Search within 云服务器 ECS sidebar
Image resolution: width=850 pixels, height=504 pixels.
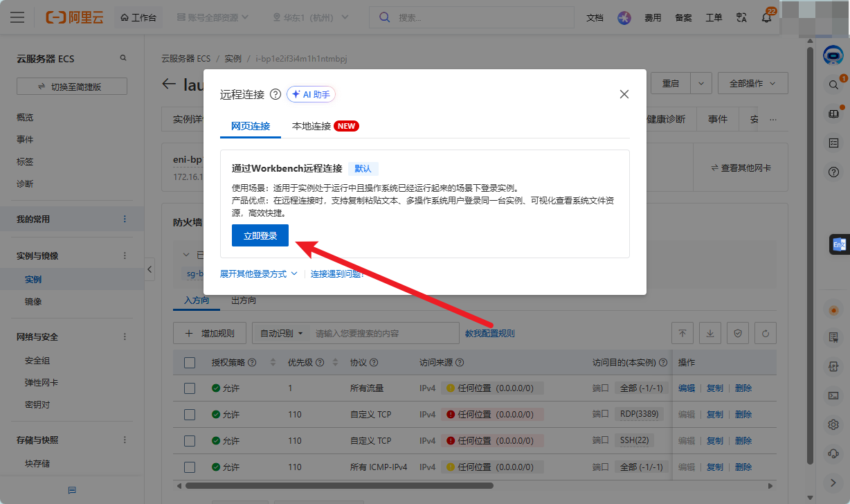coord(123,58)
